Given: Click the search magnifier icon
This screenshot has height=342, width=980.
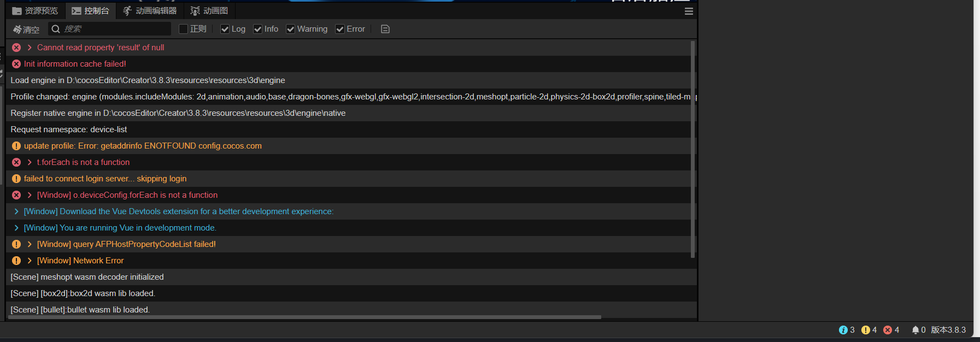Looking at the screenshot, I should pyautogui.click(x=56, y=29).
